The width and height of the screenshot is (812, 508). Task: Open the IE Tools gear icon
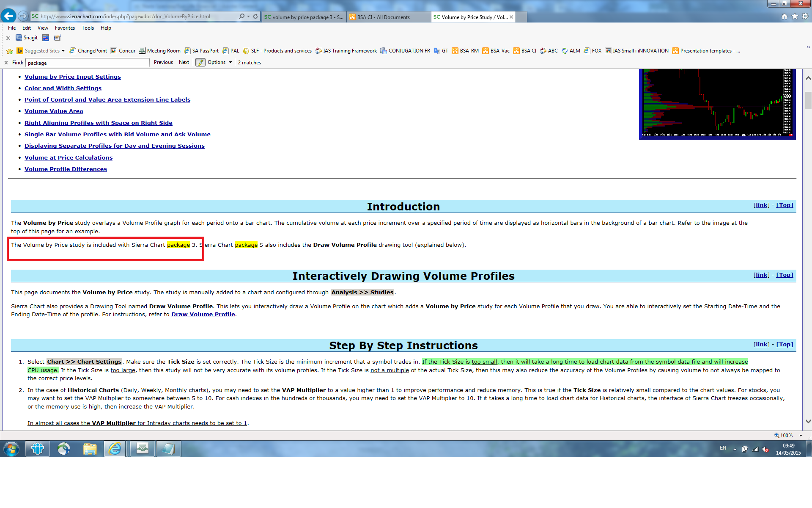click(805, 17)
